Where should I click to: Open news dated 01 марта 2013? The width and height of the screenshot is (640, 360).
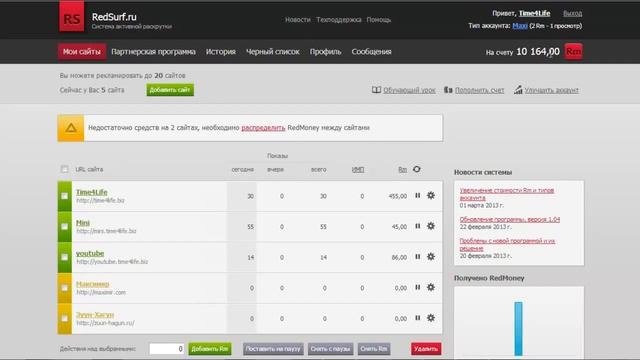(x=507, y=194)
